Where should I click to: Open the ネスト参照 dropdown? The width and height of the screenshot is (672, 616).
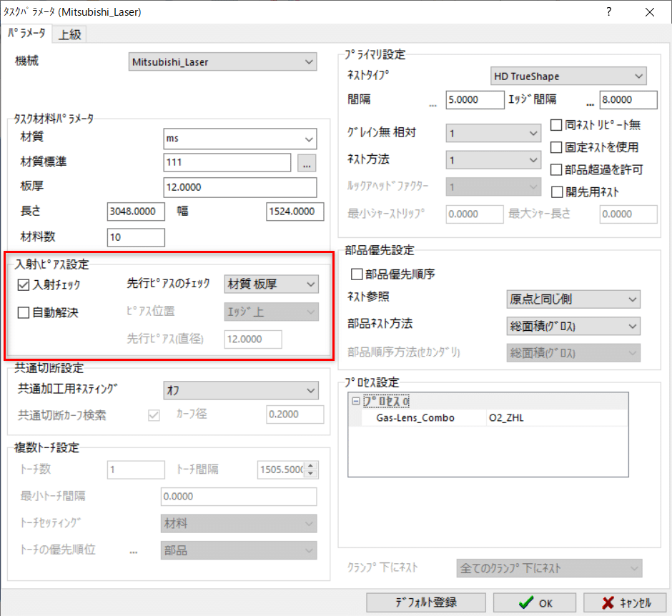pyautogui.click(x=573, y=299)
